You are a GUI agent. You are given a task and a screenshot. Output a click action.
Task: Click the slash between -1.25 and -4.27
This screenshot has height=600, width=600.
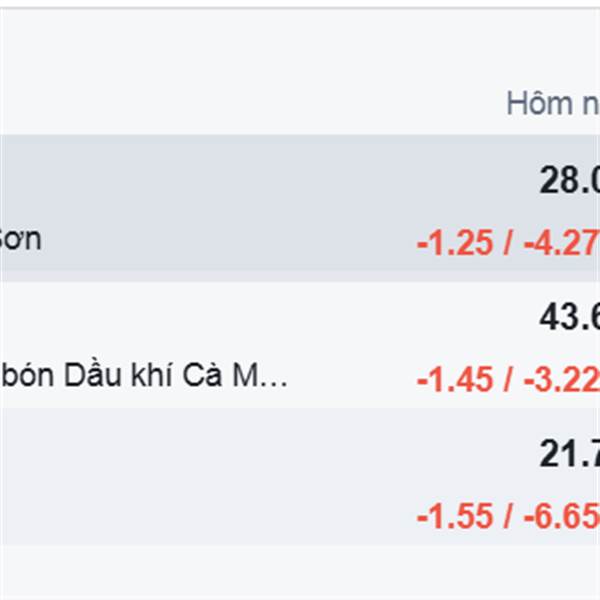pos(508,242)
